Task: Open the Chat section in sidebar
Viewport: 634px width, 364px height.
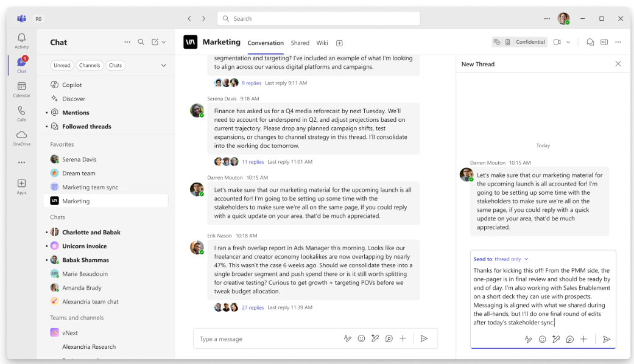Action: tap(21, 65)
